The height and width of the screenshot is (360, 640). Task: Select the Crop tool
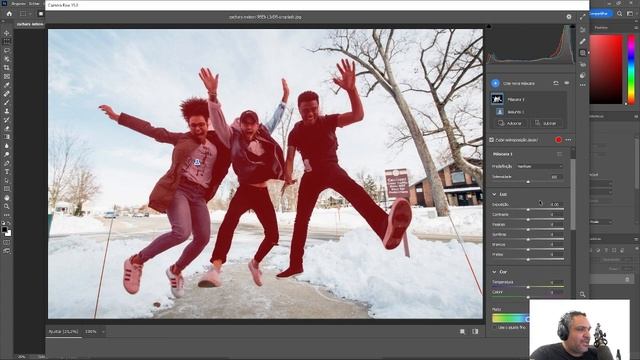click(7, 67)
